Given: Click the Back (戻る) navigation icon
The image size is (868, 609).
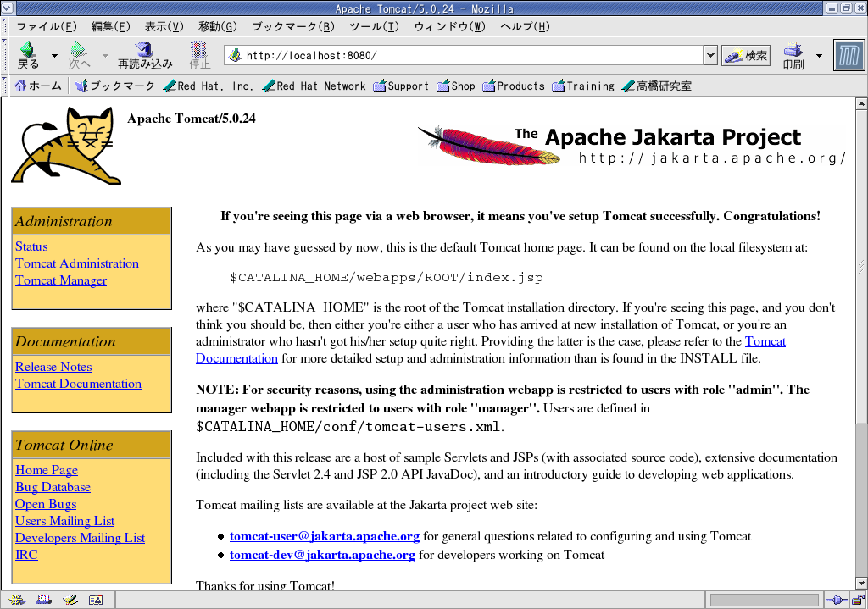Looking at the screenshot, I should 28,50.
